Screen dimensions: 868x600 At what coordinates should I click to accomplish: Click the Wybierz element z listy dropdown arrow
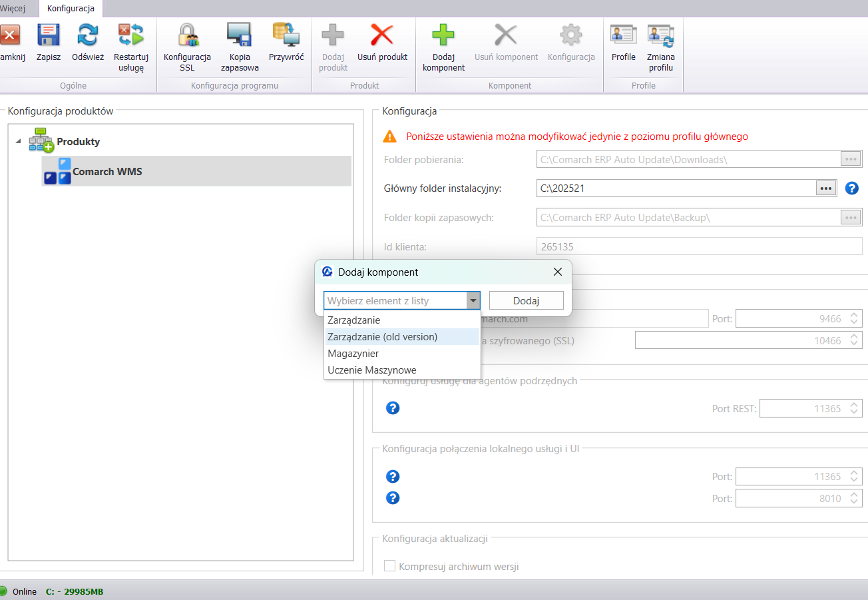(x=473, y=301)
